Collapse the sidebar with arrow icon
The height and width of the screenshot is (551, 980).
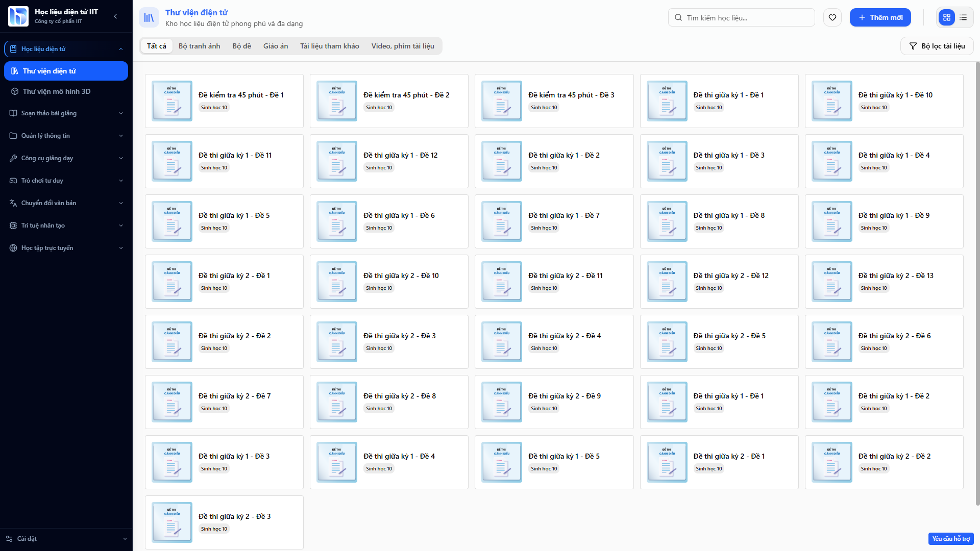coord(115,16)
